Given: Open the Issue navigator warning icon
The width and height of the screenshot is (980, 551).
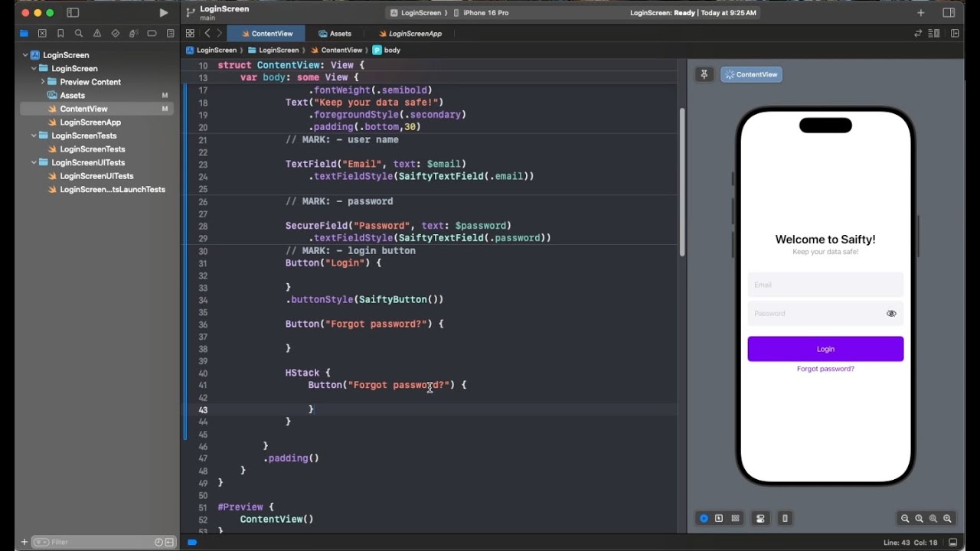Looking at the screenshot, I should [x=97, y=34].
